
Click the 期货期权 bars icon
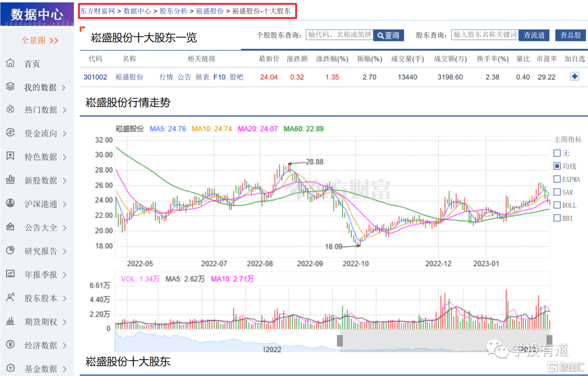(10, 321)
